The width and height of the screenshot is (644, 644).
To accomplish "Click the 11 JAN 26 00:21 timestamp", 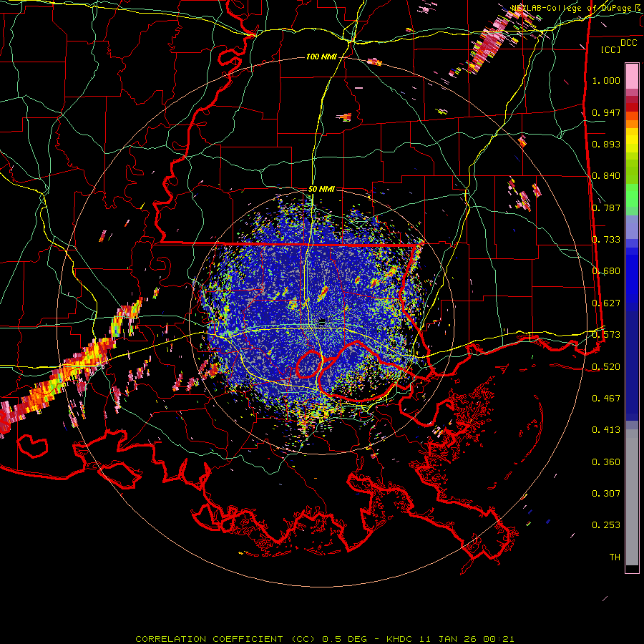I will [467, 639].
